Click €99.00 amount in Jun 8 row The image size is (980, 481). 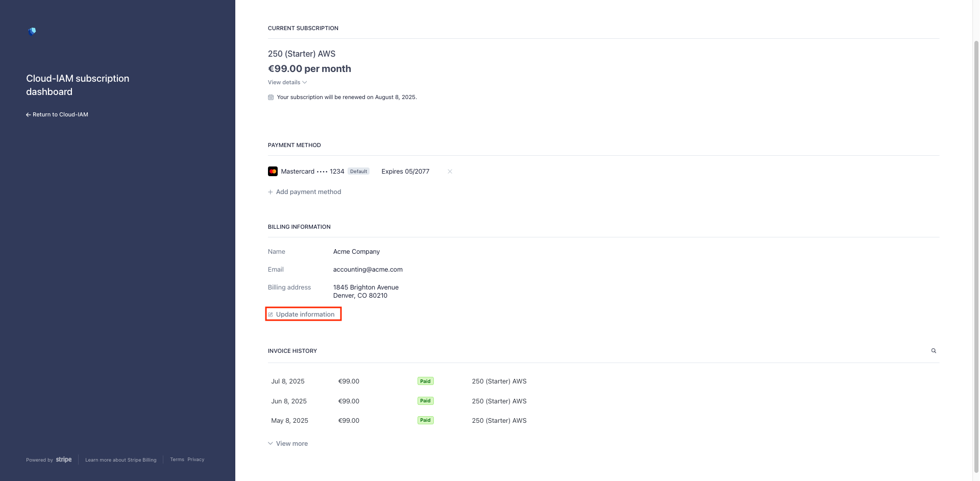pyautogui.click(x=349, y=401)
